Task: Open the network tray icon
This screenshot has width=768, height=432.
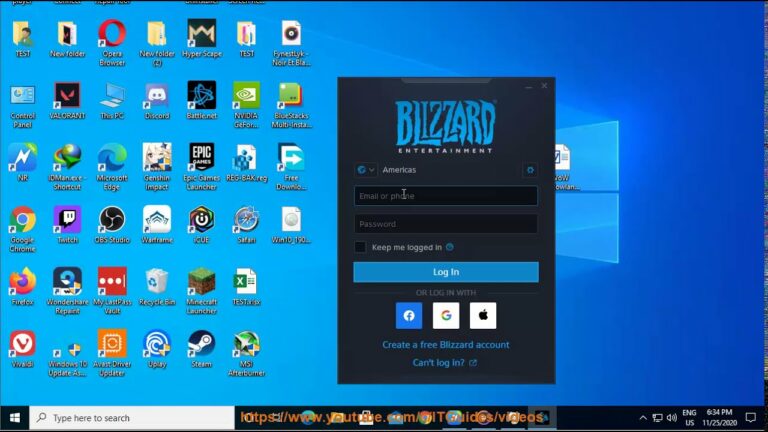Action: [x=657, y=418]
